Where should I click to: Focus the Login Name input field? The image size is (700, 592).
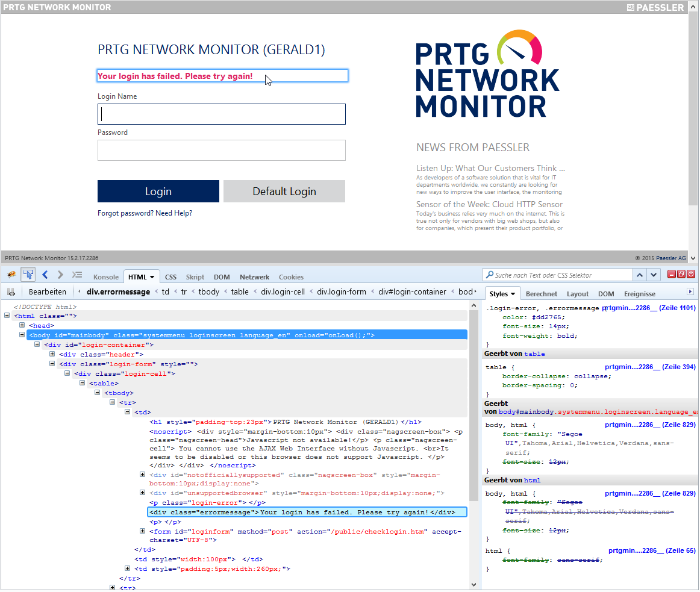(x=222, y=114)
